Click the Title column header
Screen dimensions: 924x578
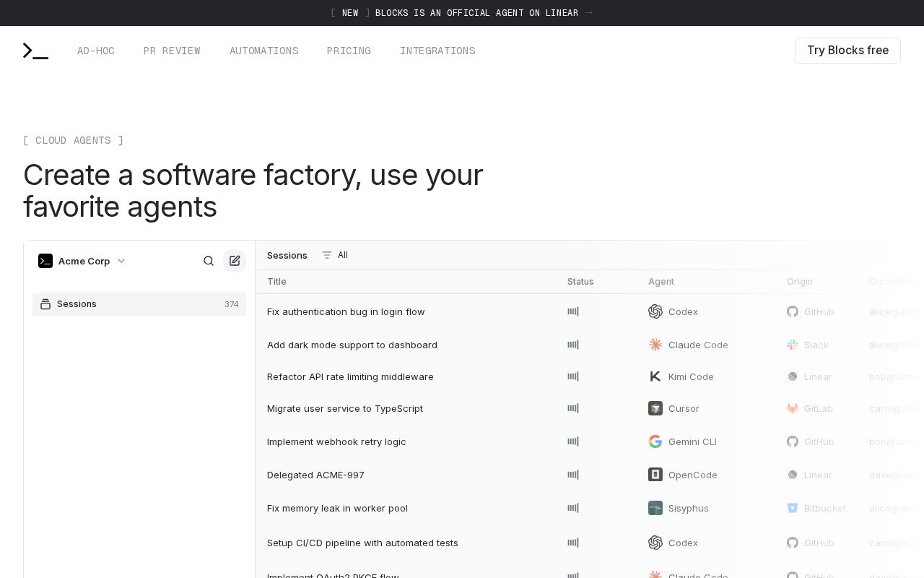pyautogui.click(x=276, y=282)
